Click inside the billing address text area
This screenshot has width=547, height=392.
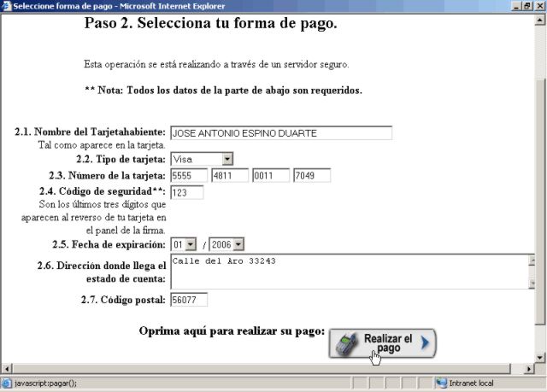click(x=342, y=272)
